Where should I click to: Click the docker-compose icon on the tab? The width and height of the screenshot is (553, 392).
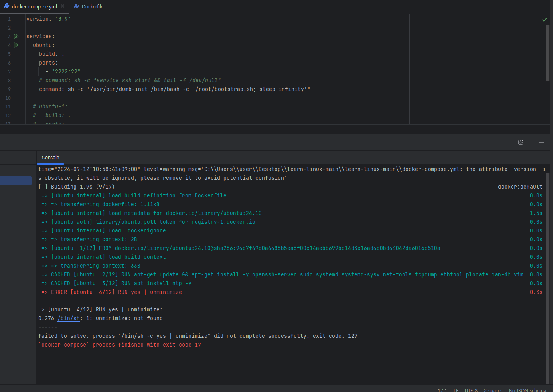pyautogui.click(x=6, y=6)
